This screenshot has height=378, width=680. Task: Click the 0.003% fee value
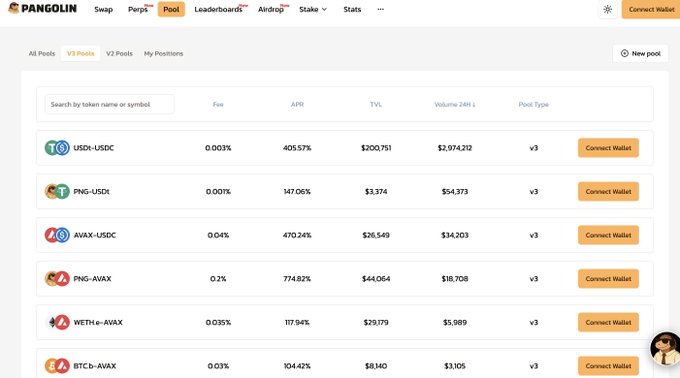(218, 148)
